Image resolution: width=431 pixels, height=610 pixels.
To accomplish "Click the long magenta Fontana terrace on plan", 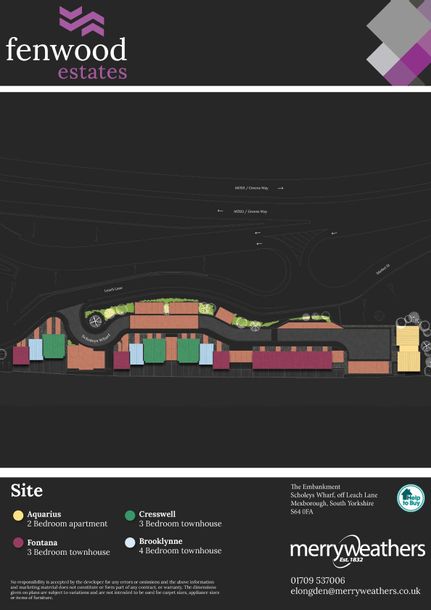I will (x=292, y=360).
